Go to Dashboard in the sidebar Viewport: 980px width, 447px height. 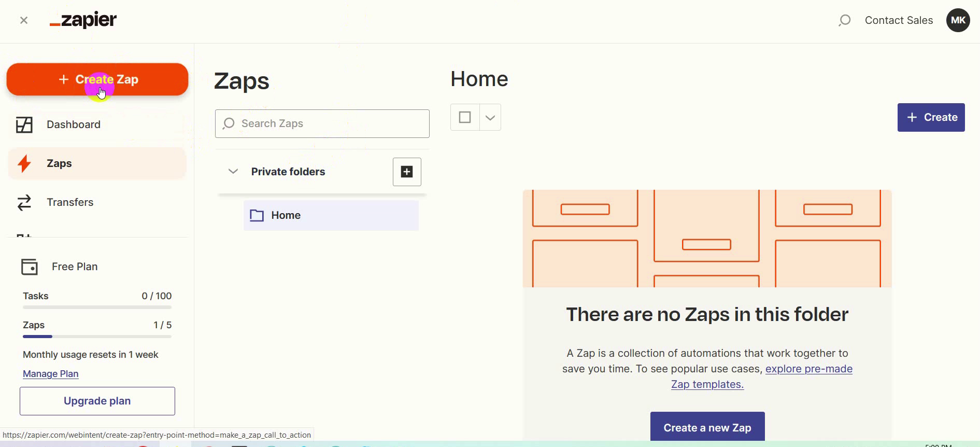[73, 124]
